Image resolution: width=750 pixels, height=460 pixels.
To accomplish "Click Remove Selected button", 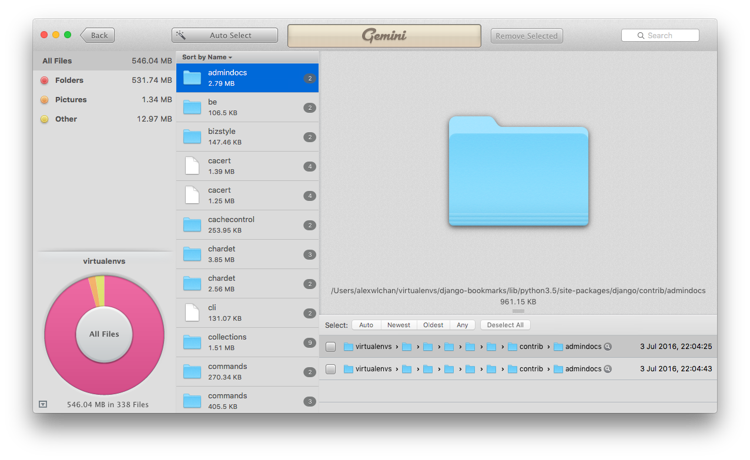I will 526,36.
